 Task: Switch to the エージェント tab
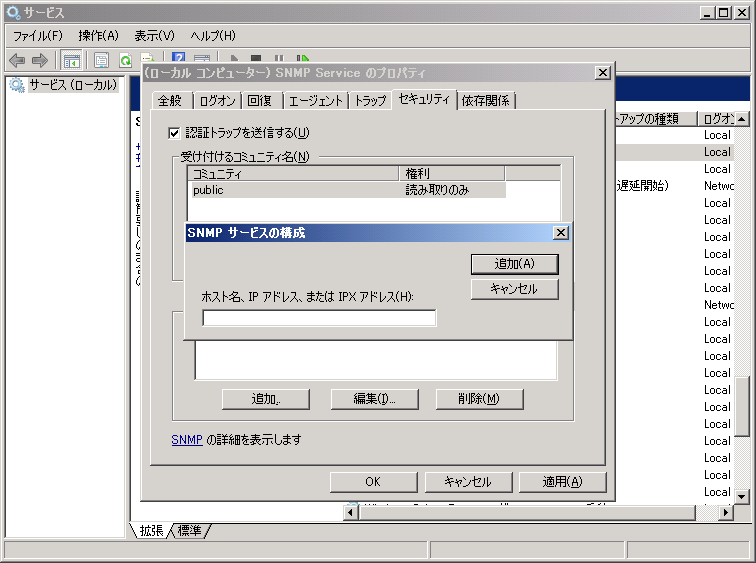point(315,101)
